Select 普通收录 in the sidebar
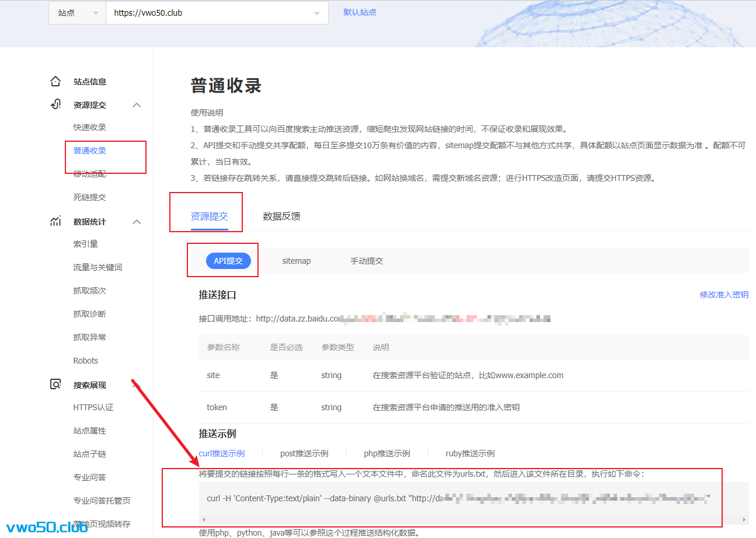 [90, 151]
